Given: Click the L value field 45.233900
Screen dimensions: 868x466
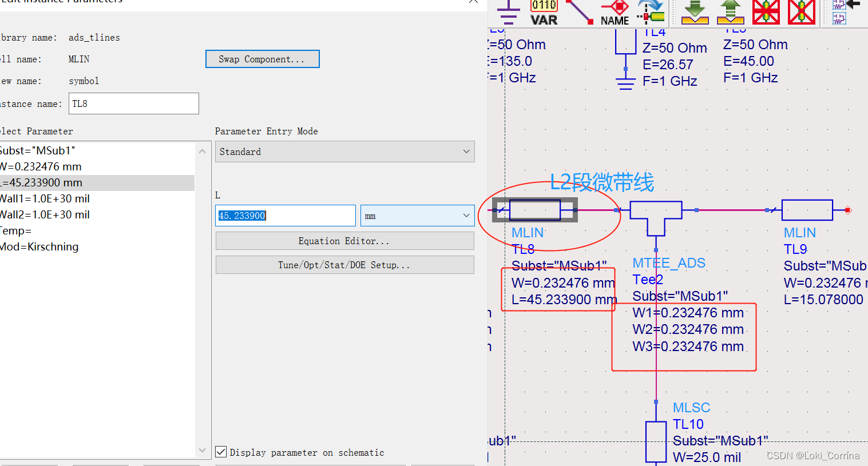Looking at the screenshot, I should point(286,216).
